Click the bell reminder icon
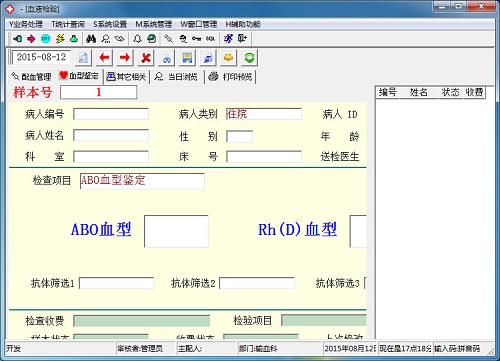The height and width of the screenshot is (361, 500). (x=137, y=39)
